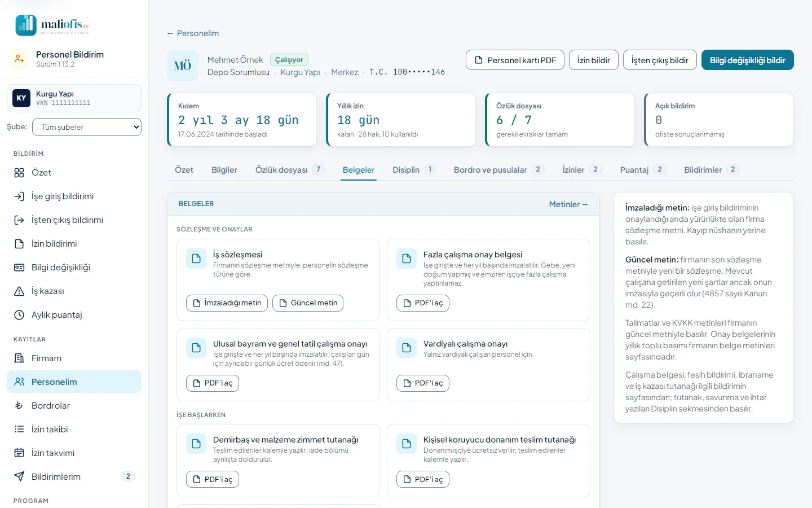The width and height of the screenshot is (812, 508).
Task: Open Aylık puantaj page
Action: click(x=74, y=315)
